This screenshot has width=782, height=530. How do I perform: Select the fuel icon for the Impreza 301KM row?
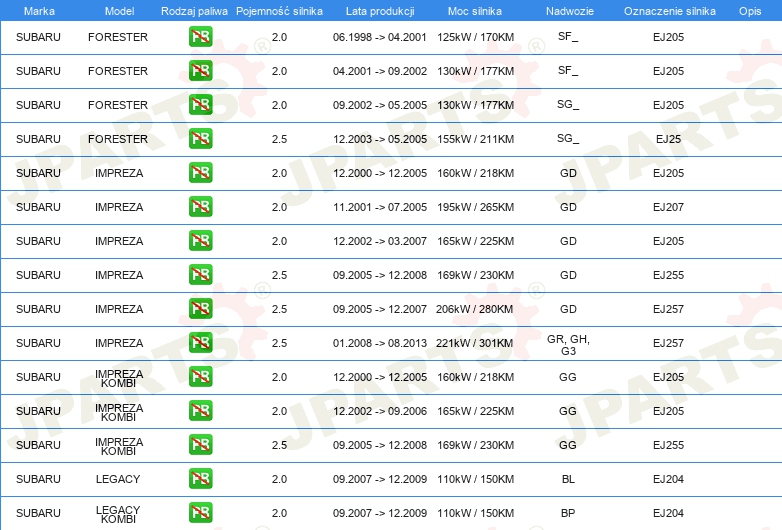[x=200, y=343]
